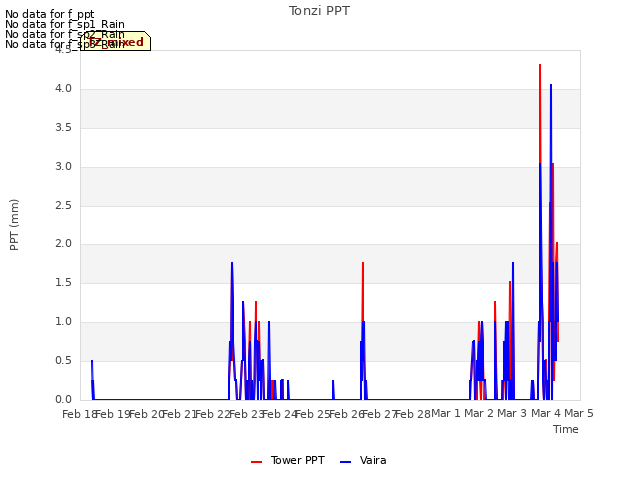The image size is (640, 480).
Task: Click the 2.0 y-axis tick label
Action: [x=63, y=244]
